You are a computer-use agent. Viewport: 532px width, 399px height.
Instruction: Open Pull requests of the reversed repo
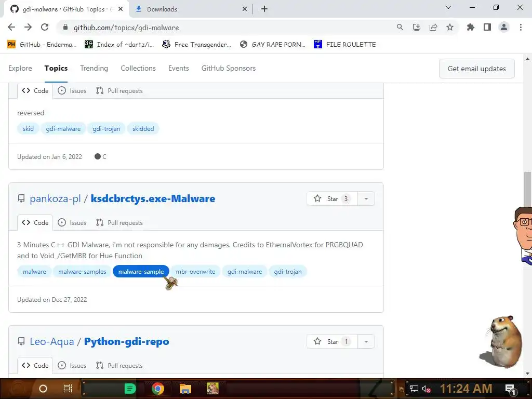click(119, 90)
